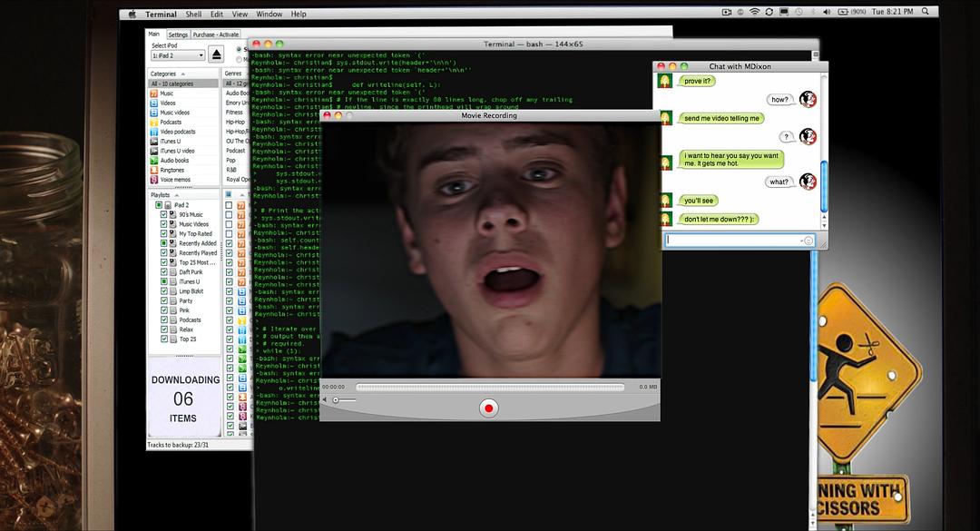Viewport: 980px width, 531px height.
Task: Click the chat message input field
Action: [x=740, y=241]
